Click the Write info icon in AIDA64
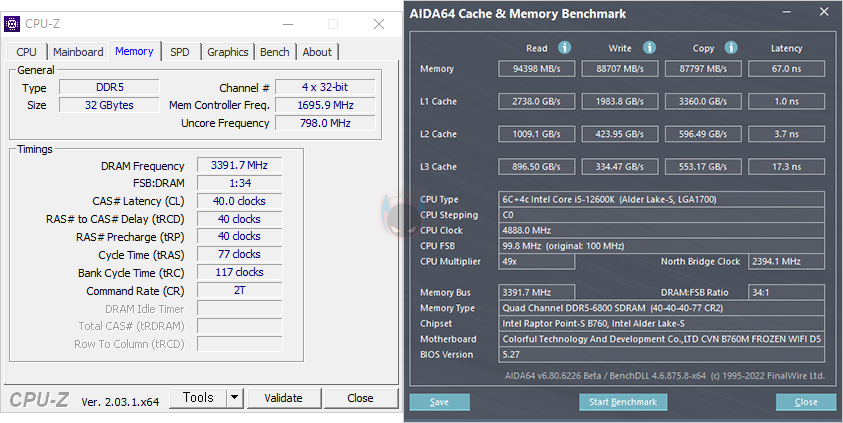 coord(649,48)
